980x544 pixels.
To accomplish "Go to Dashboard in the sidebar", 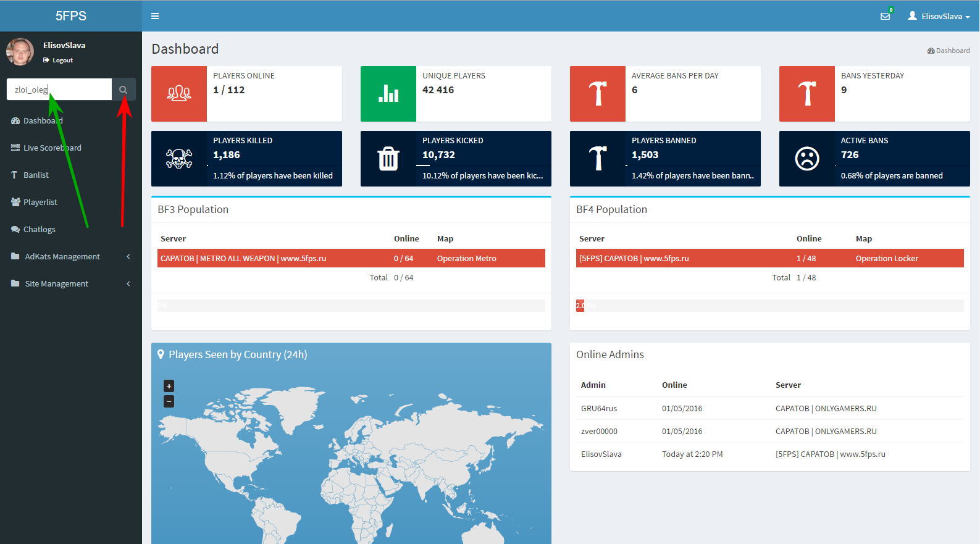I will (71, 120).
